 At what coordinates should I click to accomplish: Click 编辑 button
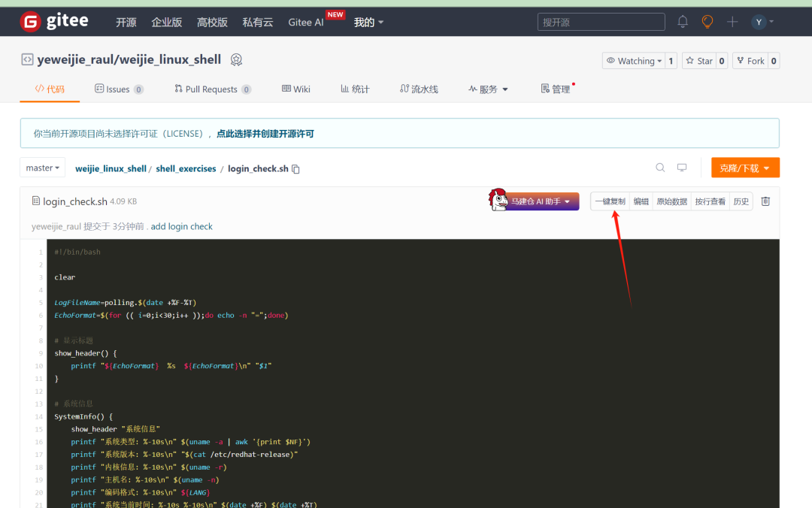641,201
